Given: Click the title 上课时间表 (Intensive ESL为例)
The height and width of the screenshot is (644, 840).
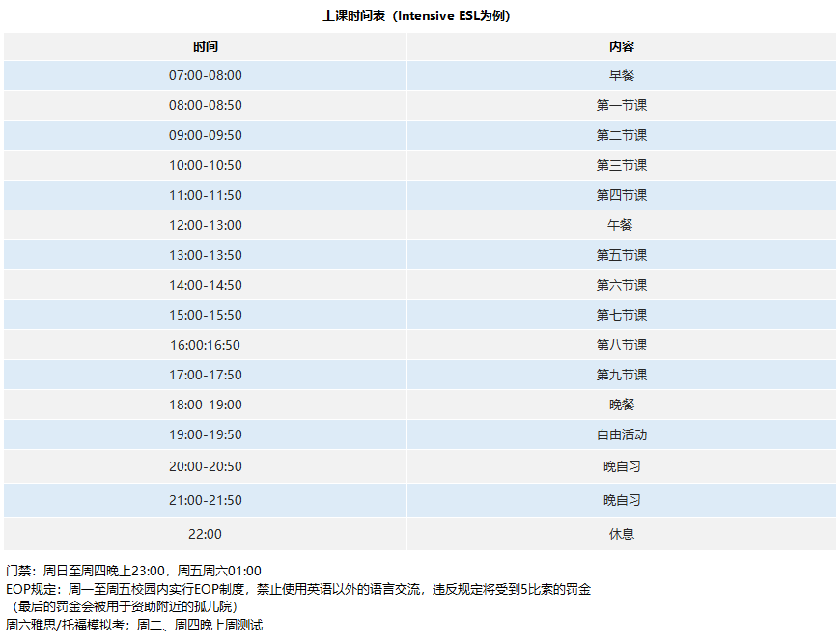Looking at the screenshot, I should pyautogui.click(x=416, y=15).
